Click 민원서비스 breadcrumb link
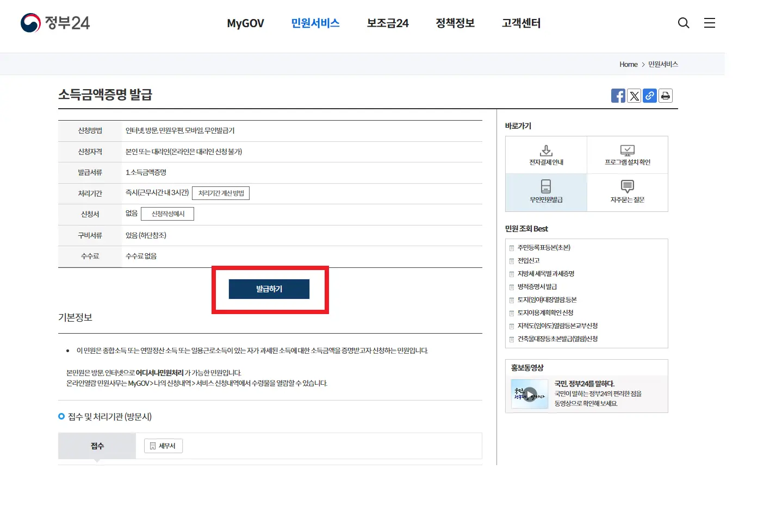 (663, 64)
